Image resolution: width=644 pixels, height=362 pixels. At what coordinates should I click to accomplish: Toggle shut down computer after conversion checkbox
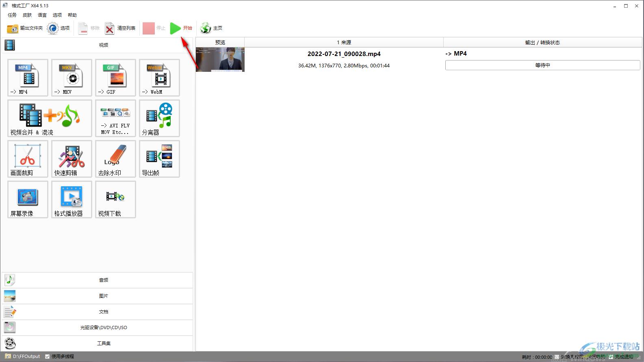click(557, 357)
